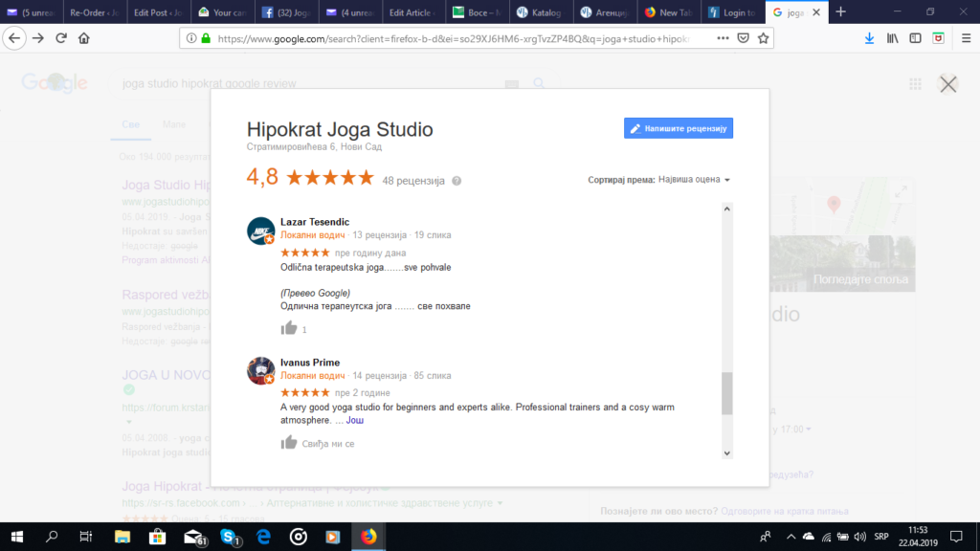Screen dimensions: 980x551
Task: Switch to the Login tab
Action: point(732,11)
